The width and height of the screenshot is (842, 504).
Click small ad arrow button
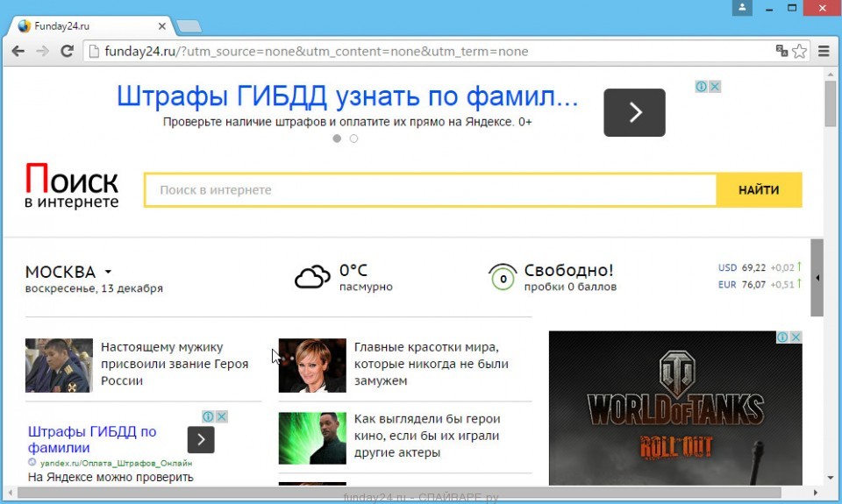click(x=201, y=440)
